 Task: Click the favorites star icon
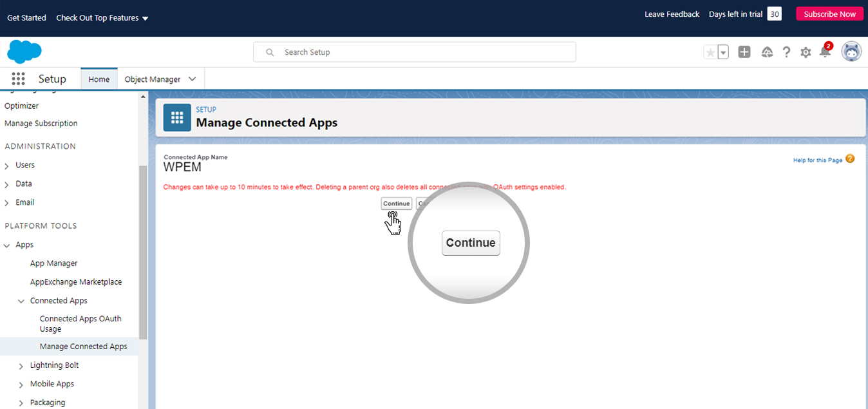coord(710,52)
